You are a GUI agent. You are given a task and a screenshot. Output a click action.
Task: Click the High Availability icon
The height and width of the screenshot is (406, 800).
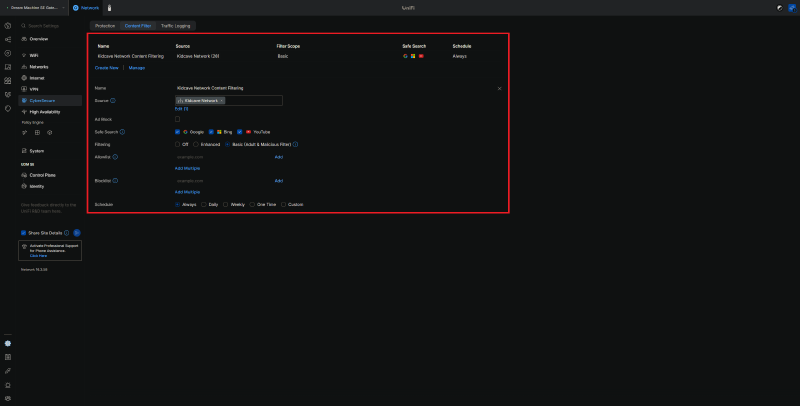24,112
